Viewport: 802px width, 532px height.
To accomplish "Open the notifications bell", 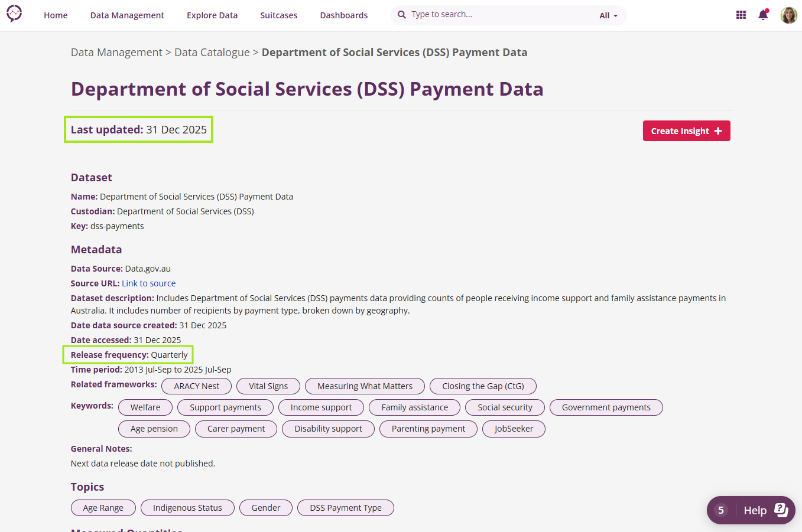I will click(x=763, y=15).
